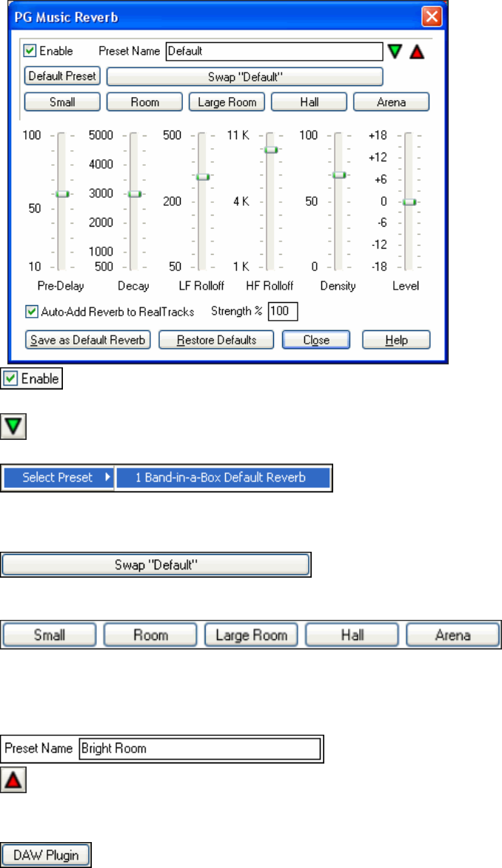Click the HF Rolloff slider handle
This screenshot has height=868, width=502.
coord(271,150)
